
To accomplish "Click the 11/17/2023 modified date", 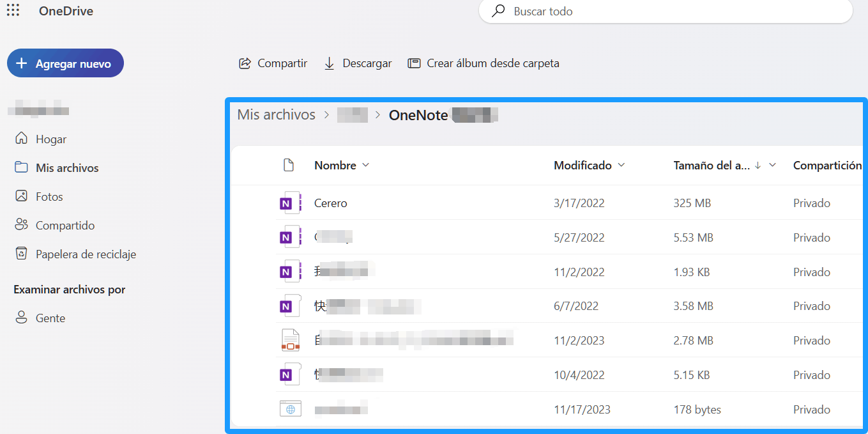I will pos(582,409).
